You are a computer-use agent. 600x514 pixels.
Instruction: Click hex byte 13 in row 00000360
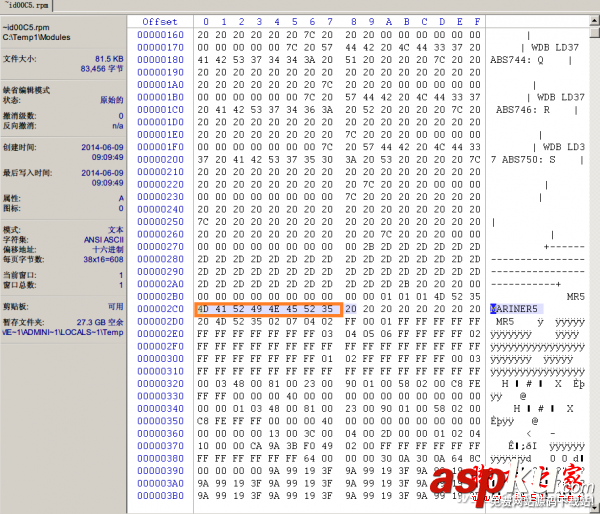[274, 433]
